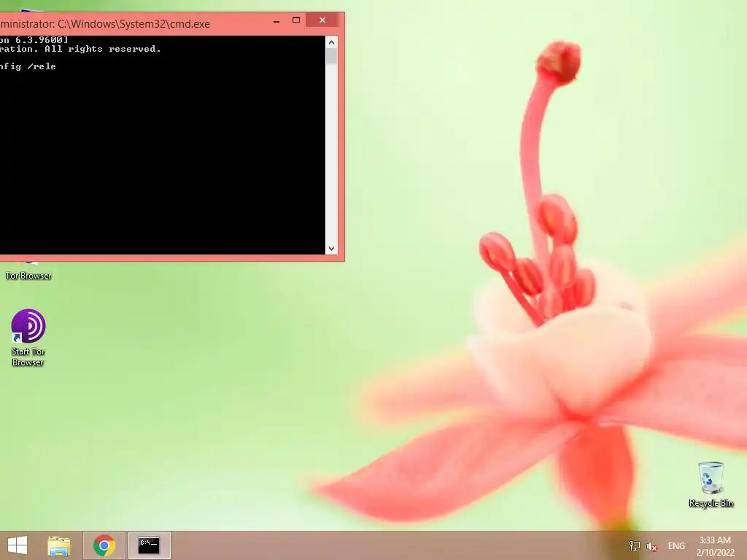Viewport: 747px width, 560px height.
Task: Open the Windows Start button
Action: (18, 545)
